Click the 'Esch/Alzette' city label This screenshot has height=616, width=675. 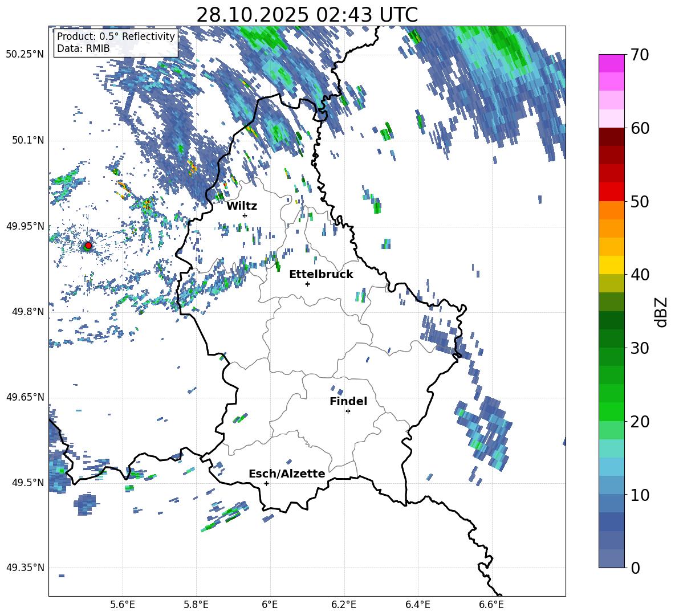(x=287, y=474)
